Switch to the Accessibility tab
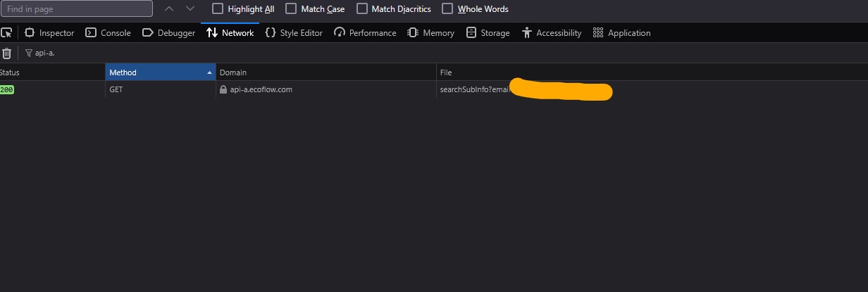The image size is (868, 292). 552,32
